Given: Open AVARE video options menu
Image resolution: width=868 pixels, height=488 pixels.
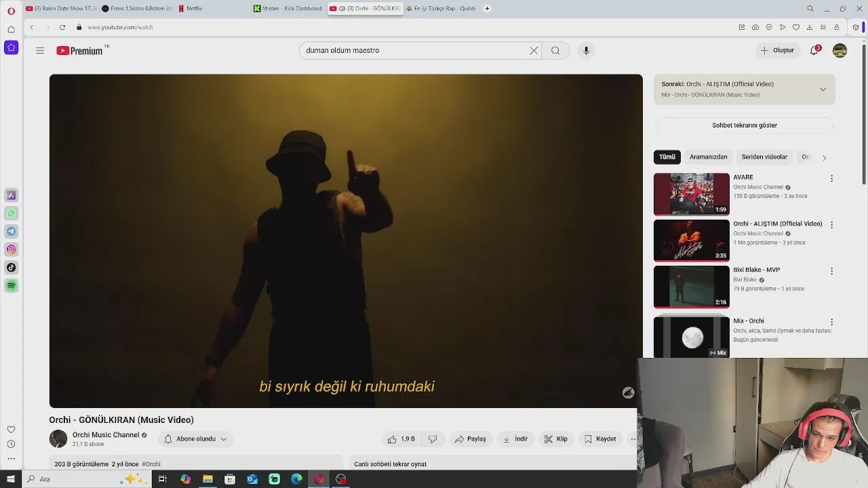Looking at the screenshot, I should tap(831, 179).
